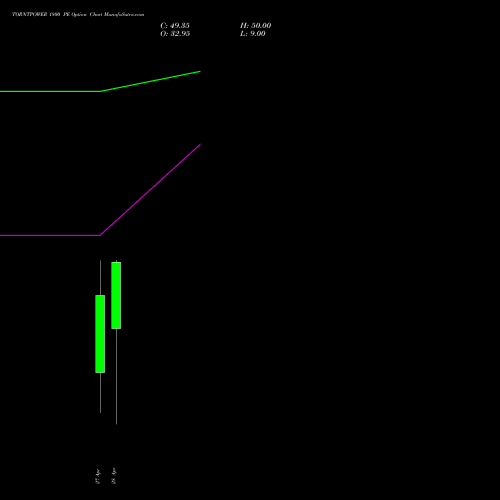Click the 'O: 32.95' open value
The width and height of the screenshot is (500, 500).
tap(175, 34)
